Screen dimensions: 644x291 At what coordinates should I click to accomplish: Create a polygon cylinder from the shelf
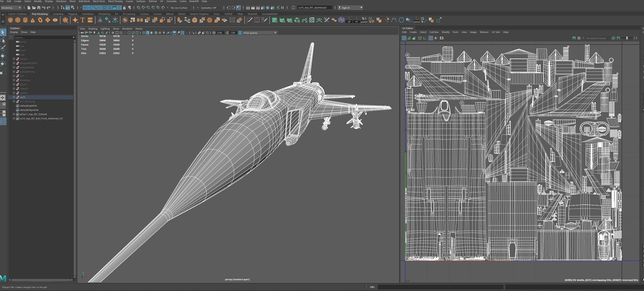(x=25, y=20)
